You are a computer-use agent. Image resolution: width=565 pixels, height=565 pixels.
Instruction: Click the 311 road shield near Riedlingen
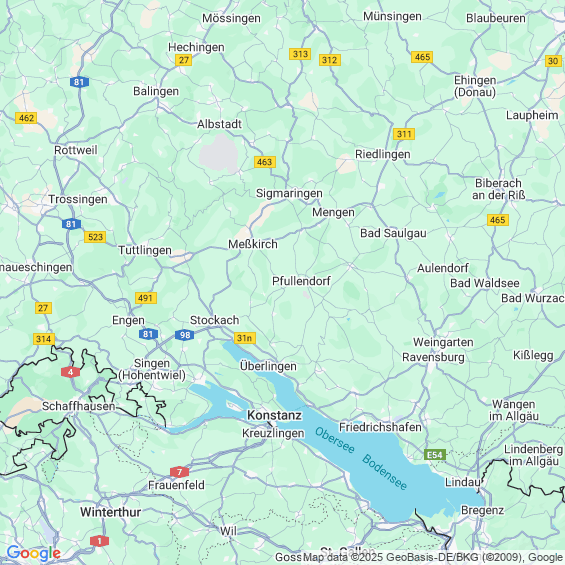coord(404,134)
